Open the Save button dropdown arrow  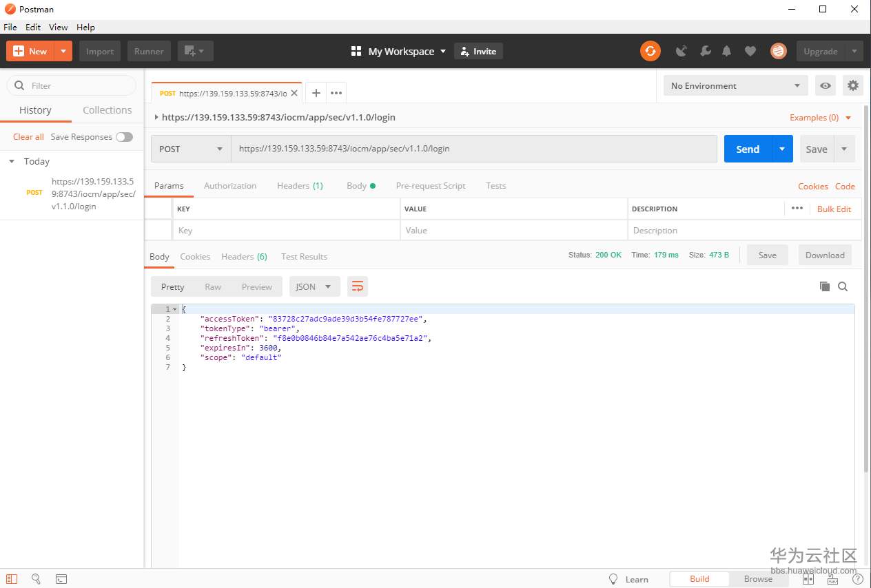pos(845,149)
